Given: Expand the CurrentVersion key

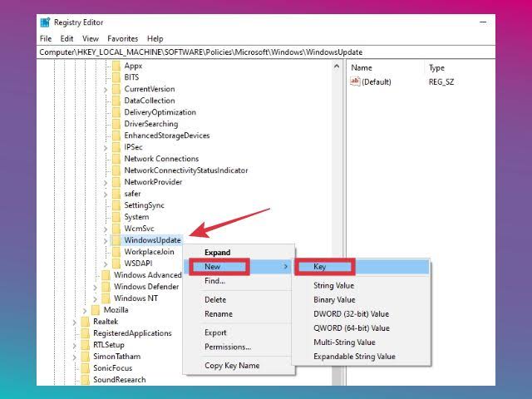Looking at the screenshot, I should (106, 90).
